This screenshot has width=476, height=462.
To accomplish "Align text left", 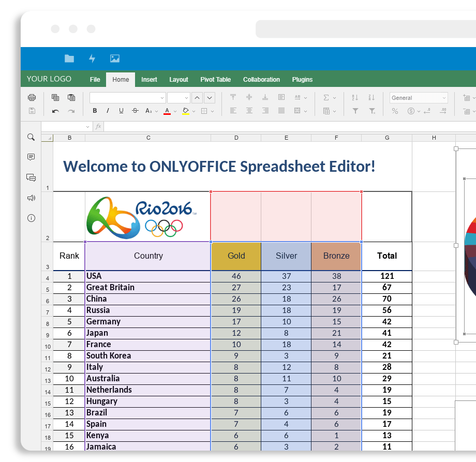I will point(233,111).
